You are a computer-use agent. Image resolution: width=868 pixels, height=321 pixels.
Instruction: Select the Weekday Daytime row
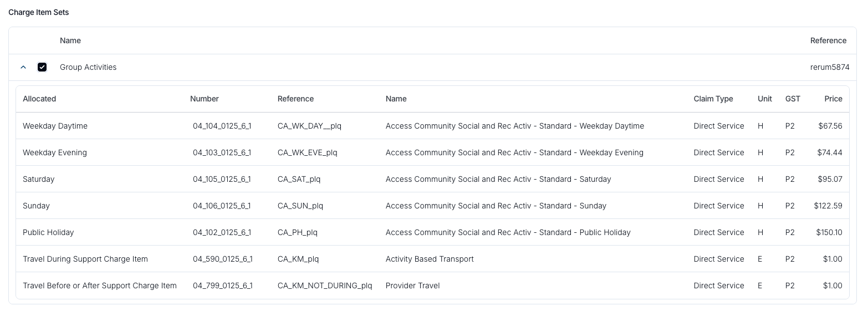click(432, 126)
